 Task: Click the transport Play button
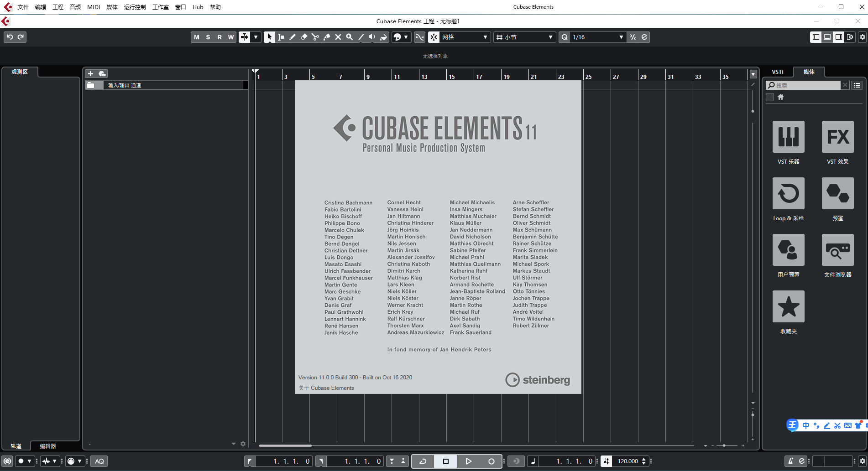468,461
